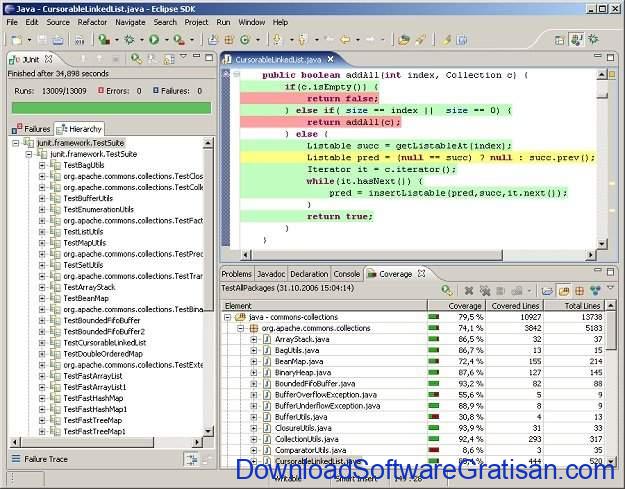This screenshot has width=625, height=489.
Task: Click the New Java Class toolbar icon
Action: (x=245, y=39)
